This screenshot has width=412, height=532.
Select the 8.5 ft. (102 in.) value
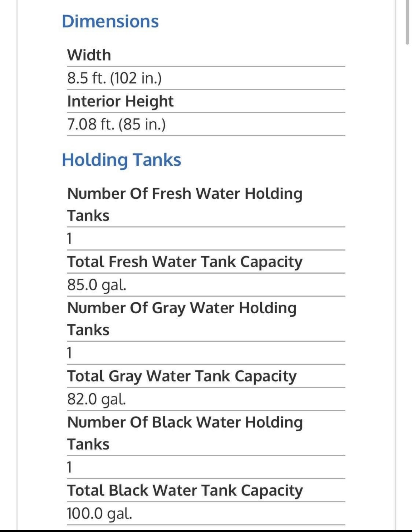click(114, 78)
